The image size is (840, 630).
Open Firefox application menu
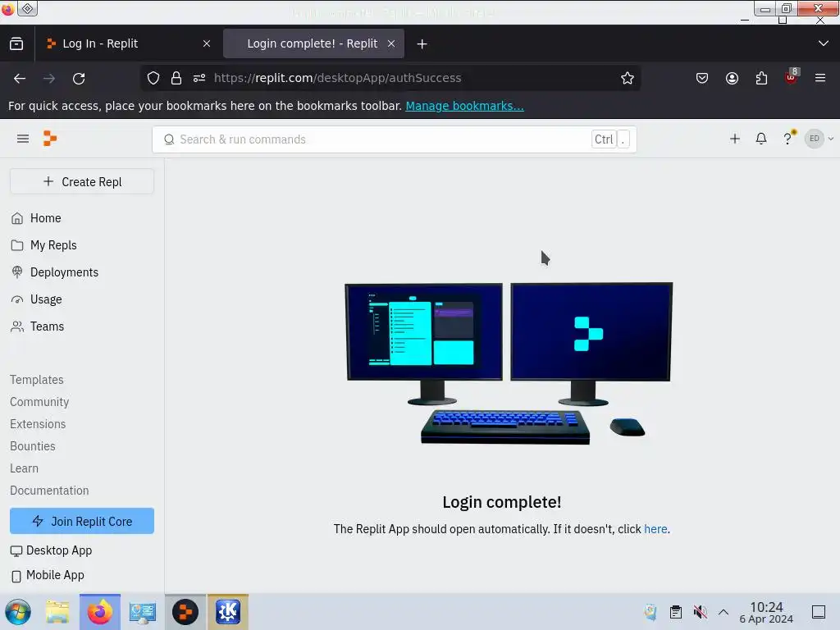[820, 78]
